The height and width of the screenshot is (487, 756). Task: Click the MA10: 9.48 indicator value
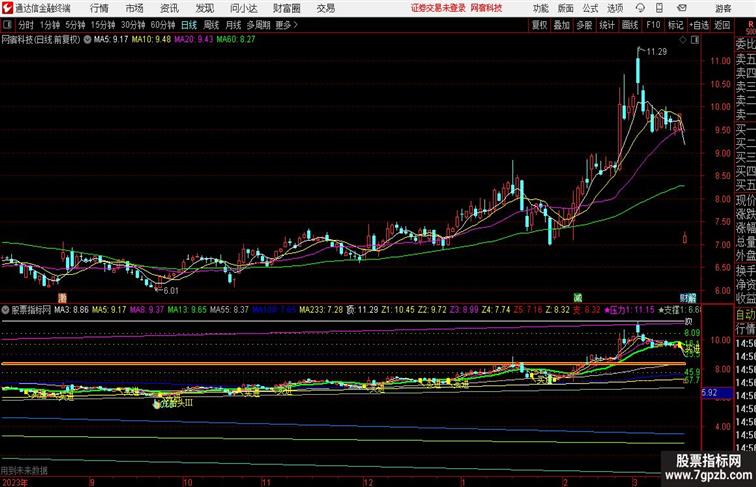[151, 40]
